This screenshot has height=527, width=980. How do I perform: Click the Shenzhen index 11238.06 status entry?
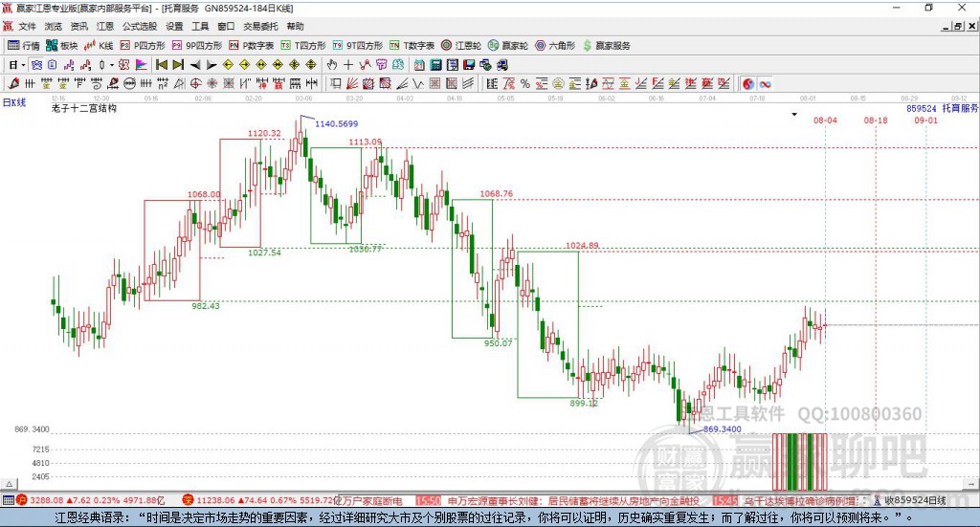pyautogui.click(x=261, y=500)
